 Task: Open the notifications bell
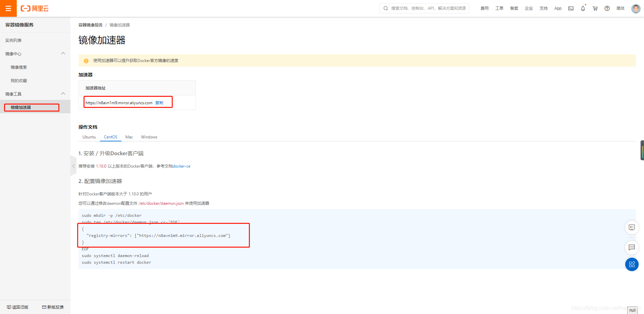(583, 8)
